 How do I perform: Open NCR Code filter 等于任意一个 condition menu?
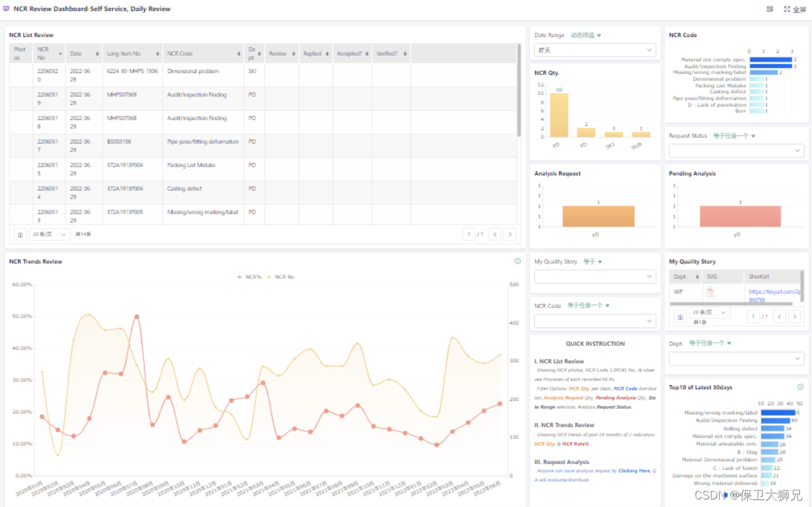click(588, 306)
